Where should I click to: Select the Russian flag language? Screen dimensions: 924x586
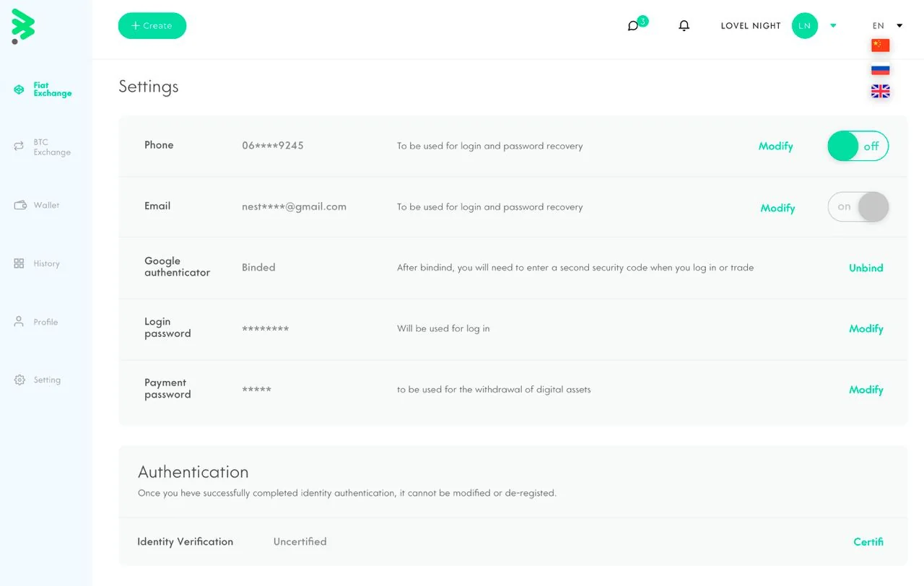(881, 69)
